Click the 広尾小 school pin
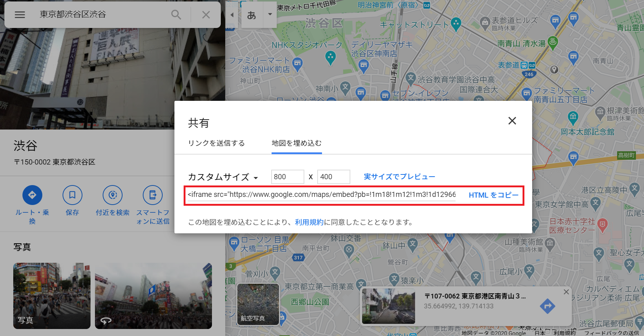The image size is (644, 336). coord(529,270)
